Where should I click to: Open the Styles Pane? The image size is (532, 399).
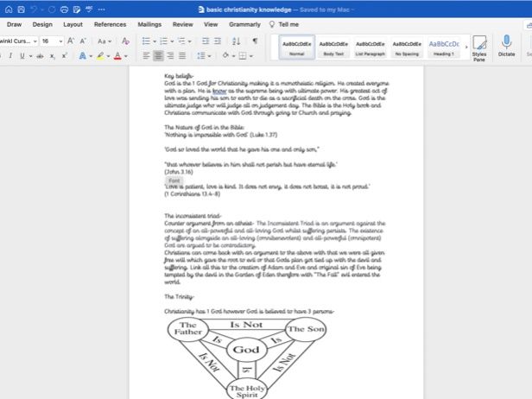479,48
